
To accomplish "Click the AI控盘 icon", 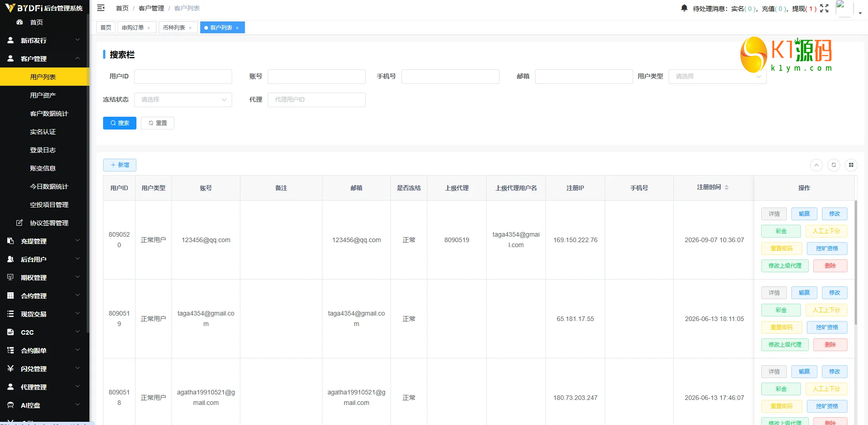I will [x=10, y=405].
